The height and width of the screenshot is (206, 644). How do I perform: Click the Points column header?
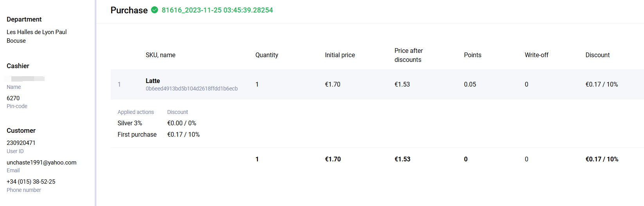472,55
